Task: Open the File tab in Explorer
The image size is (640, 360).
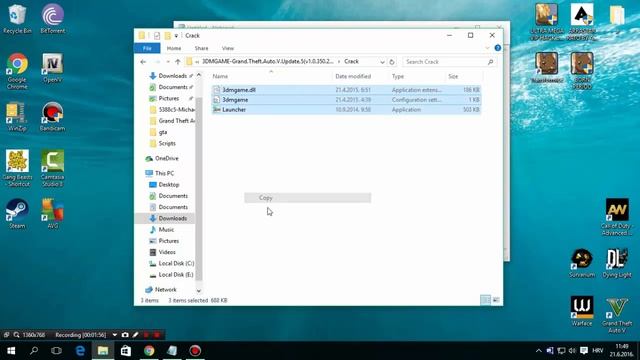Action: click(147, 48)
